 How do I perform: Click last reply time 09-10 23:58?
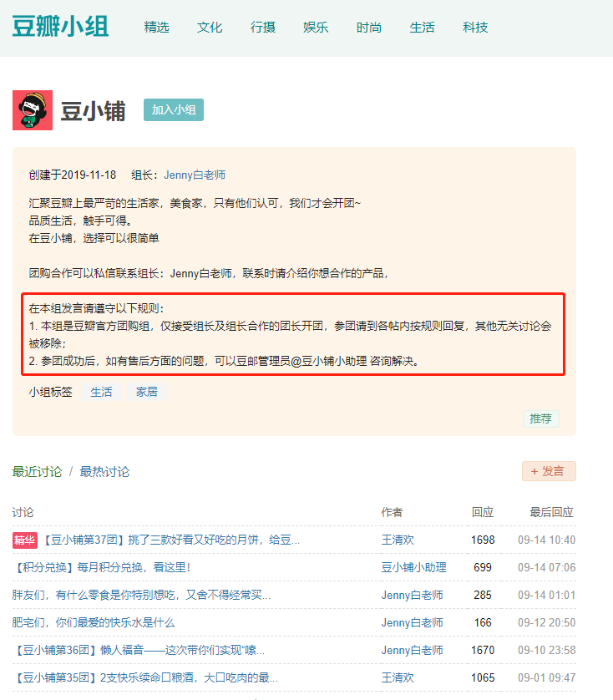[x=546, y=651]
